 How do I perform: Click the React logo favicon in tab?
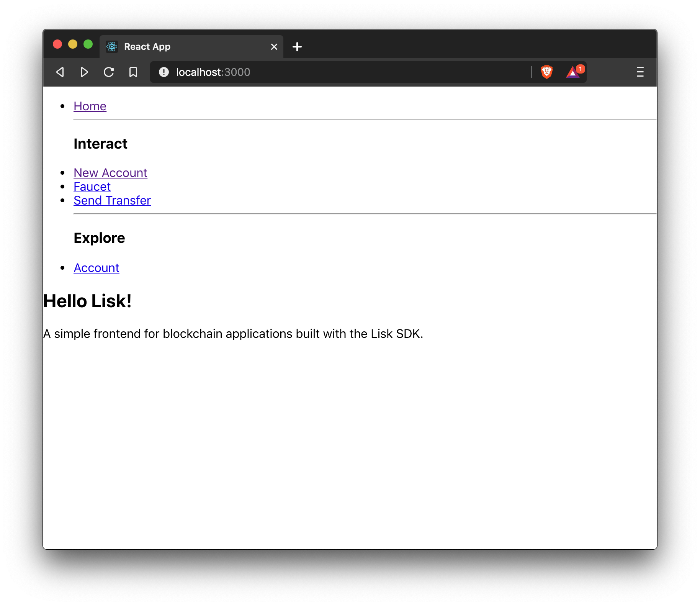[112, 47]
